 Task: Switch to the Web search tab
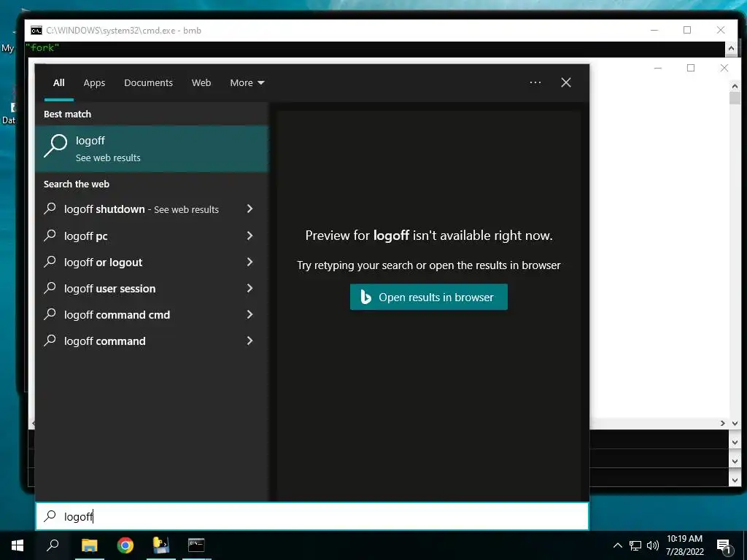point(201,83)
